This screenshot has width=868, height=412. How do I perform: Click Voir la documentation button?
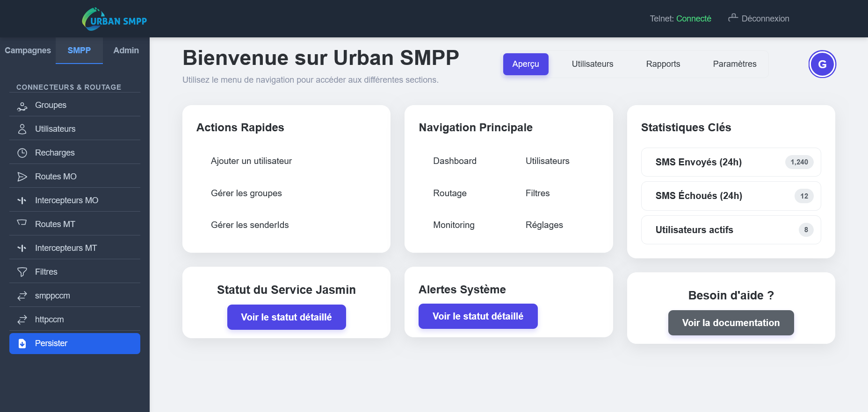pyautogui.click(x=731, y=323)
